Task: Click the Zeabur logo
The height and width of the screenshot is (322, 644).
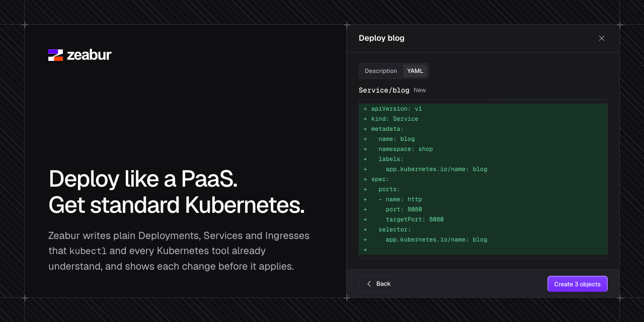Action: pos(79,55)
